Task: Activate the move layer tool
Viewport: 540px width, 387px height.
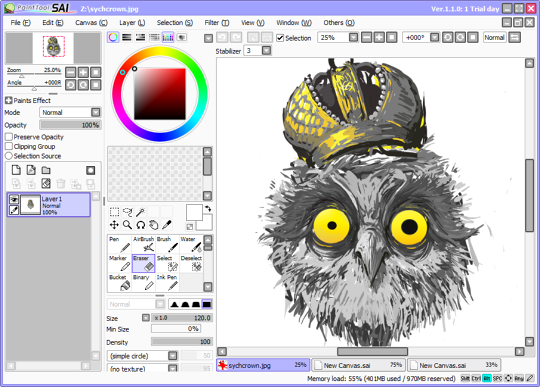Action: [x=114, y=225]
